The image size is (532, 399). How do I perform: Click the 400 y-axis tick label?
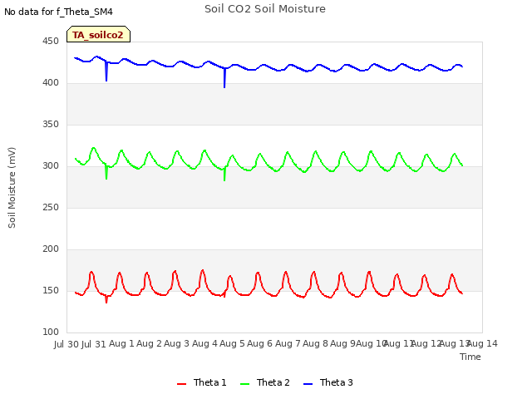coord(51,83)
